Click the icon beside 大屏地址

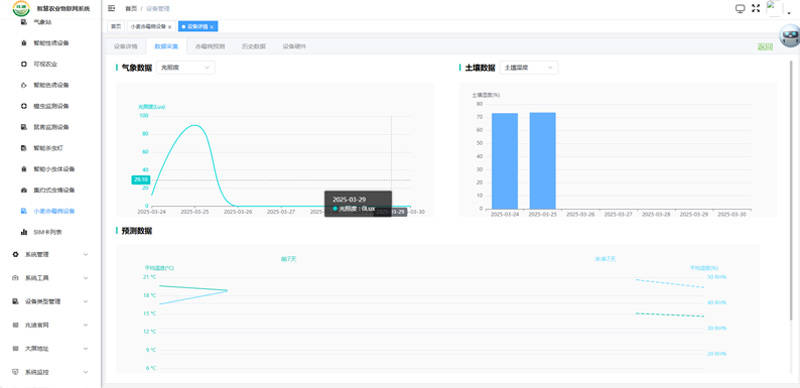15,348
